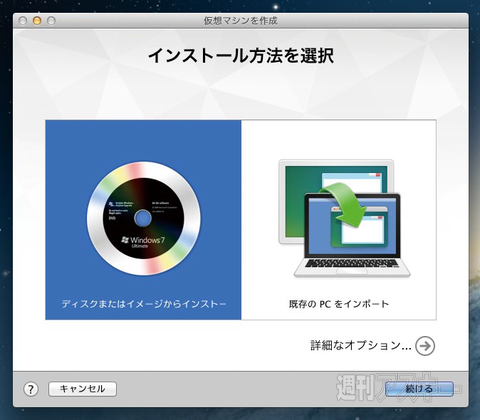Choose 既存の PC をインポート label

point(339,304)
